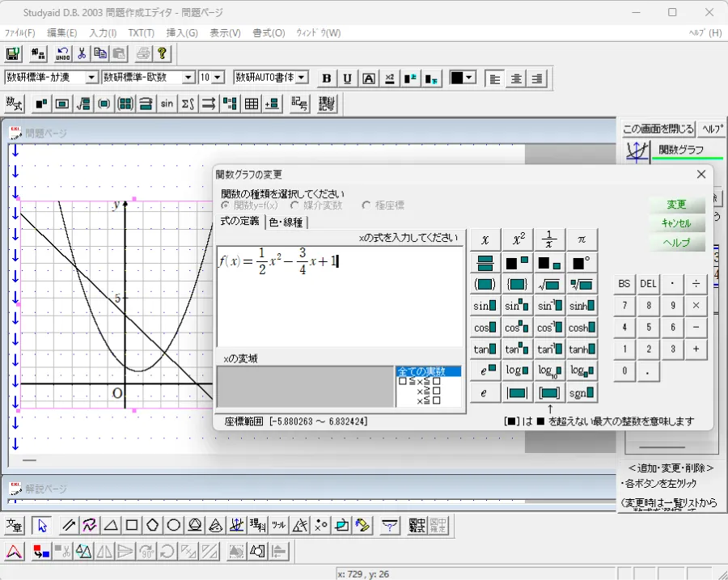The width and height of the screenshot is (728, 580).
Task: Open the font size 10 dropdown
Action: coord(217,78)
